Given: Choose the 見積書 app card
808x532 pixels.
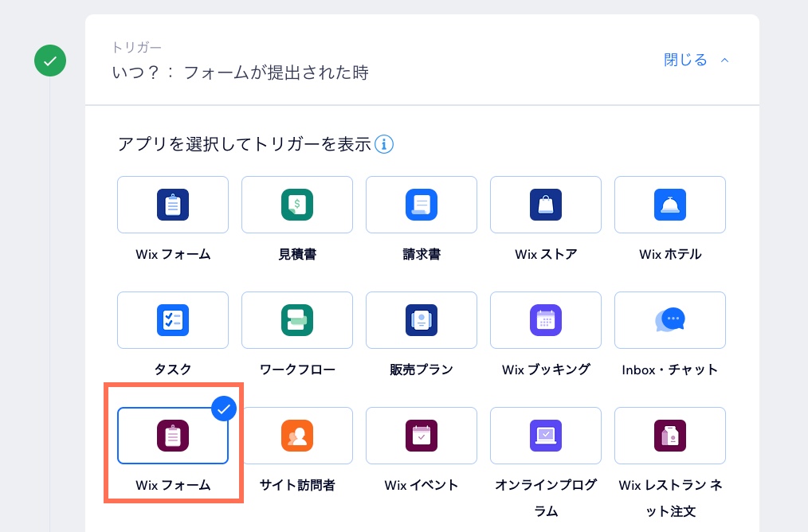Looking at the screenshot, I should click(x=297, y=205).
